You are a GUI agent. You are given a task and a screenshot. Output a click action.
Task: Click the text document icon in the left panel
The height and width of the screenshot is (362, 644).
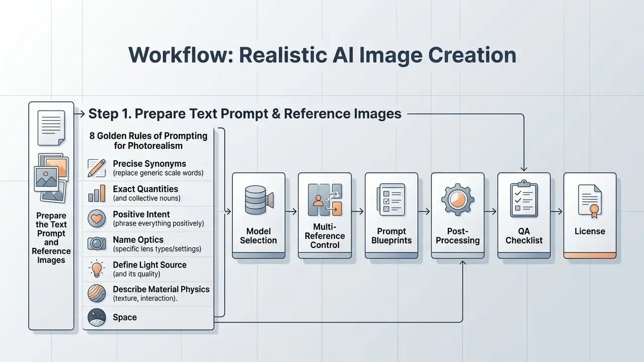tap(51, 128)
